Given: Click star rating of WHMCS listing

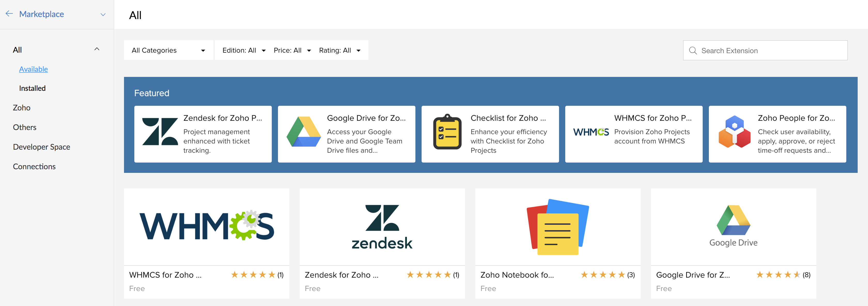Looking at the screenshot, I should [x=253, y=275].
